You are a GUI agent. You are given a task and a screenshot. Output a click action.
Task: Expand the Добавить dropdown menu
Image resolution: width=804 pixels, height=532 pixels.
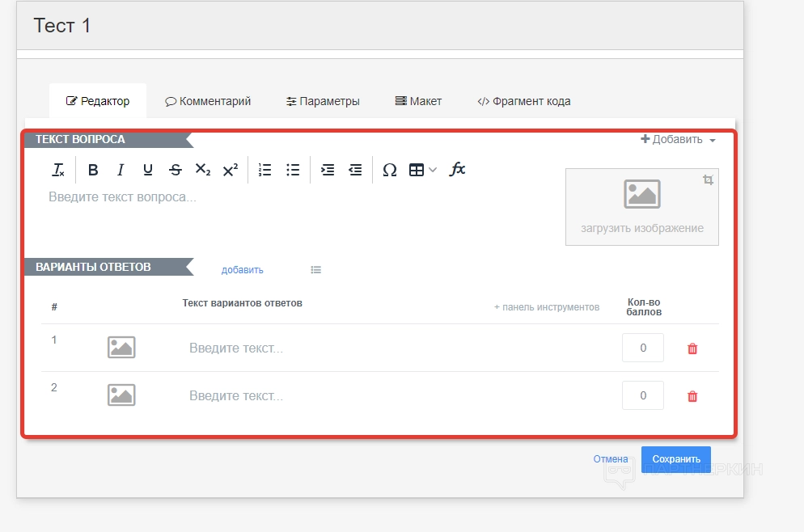click(x=678, y=139)
